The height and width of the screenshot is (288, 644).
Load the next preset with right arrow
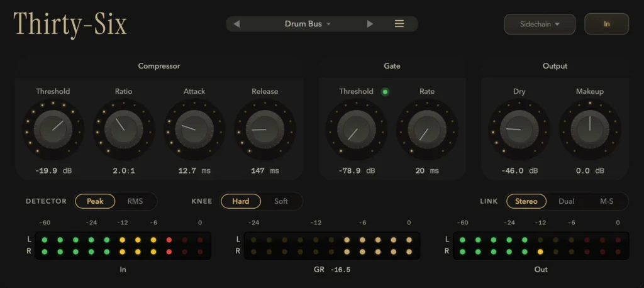(x=370, y=24)
